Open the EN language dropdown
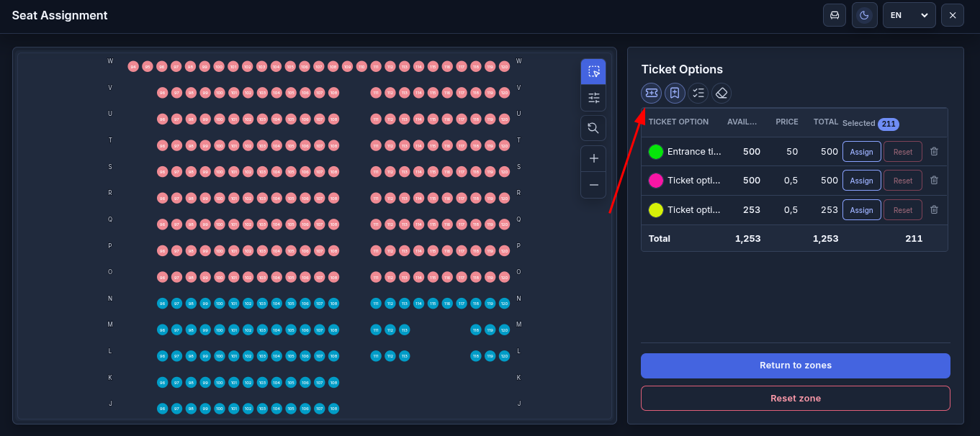This screenshot has height=436, width=980. point(909,15)
